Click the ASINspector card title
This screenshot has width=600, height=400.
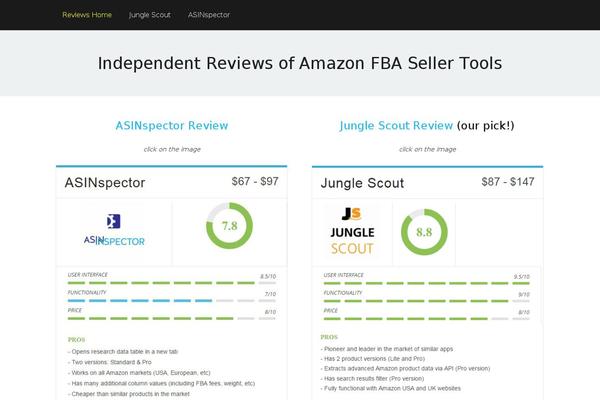[x=105, y=183]
